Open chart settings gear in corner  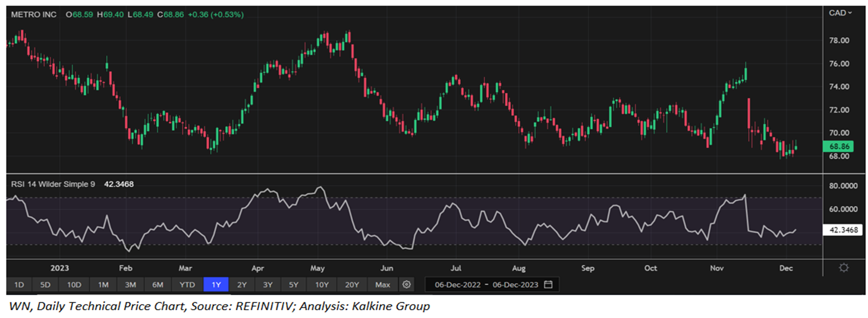coord(844,268)
